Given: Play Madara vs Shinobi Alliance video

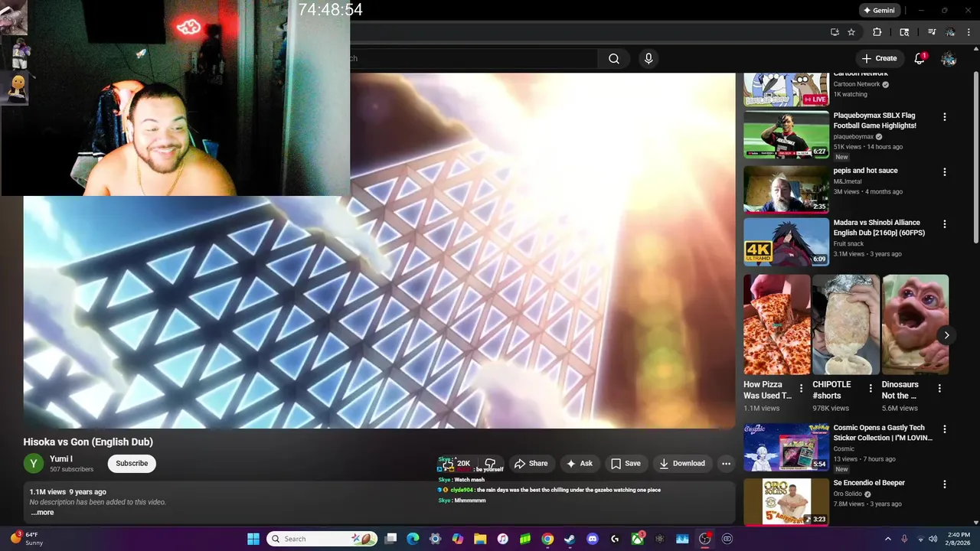Looking at the screenshot, I should tap(786, 242).
